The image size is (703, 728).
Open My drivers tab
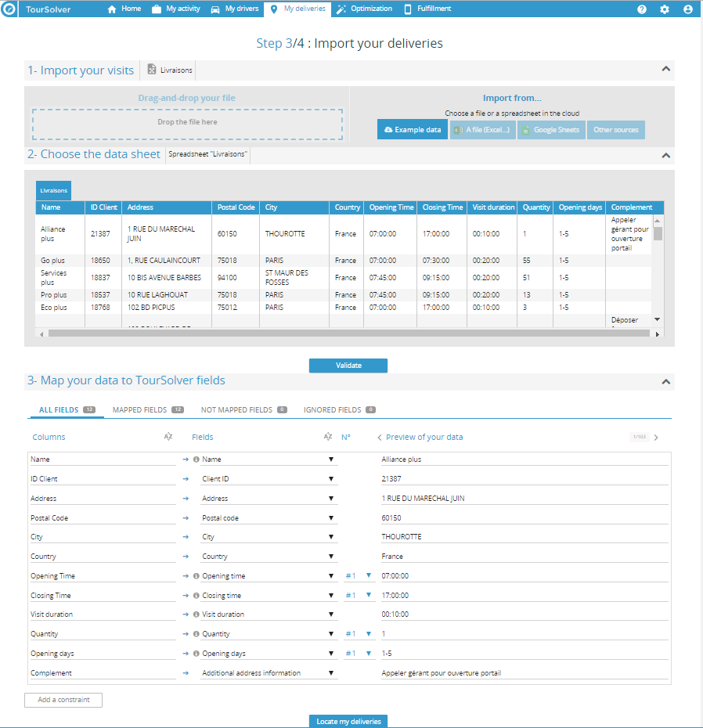[235, 9]
